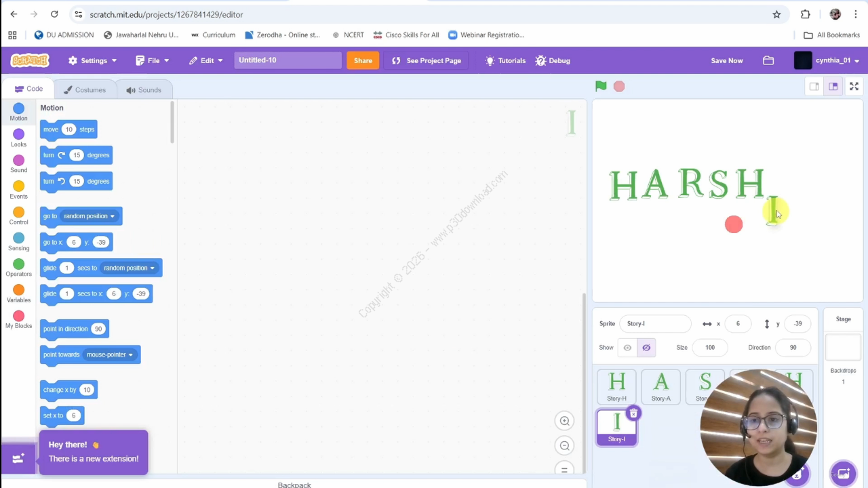Click Save Now

click(x=727, y=60)
